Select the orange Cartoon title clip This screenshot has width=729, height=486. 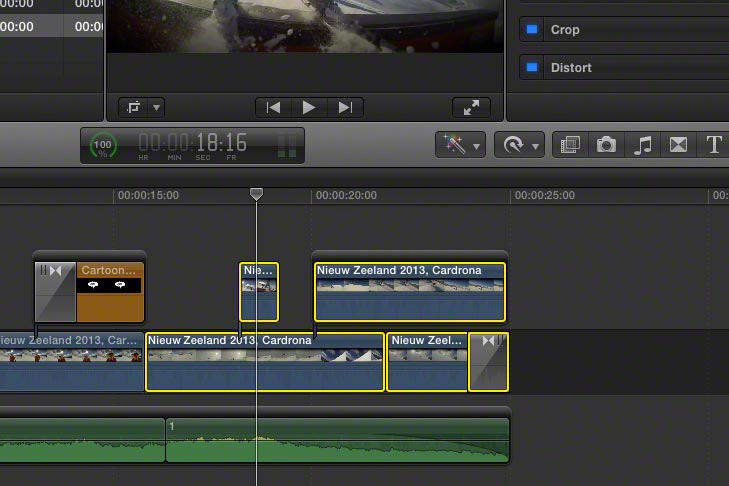click(110, 292)
